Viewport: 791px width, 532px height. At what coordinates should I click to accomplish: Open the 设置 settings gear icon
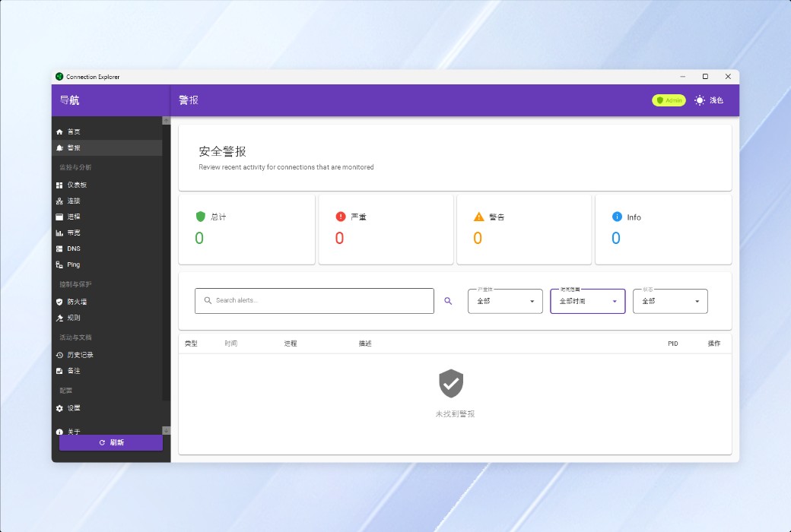click(x=59, y=408)
